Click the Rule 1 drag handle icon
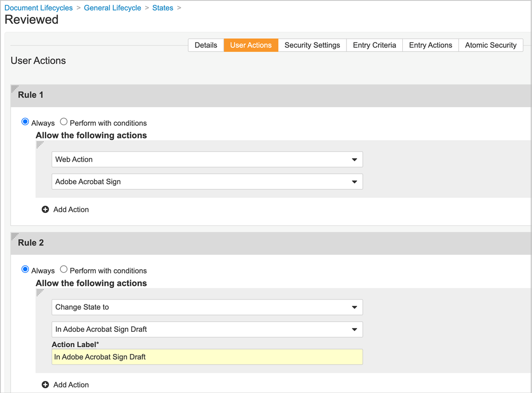Screen dimensions: 532x393 tap(14, 88)
